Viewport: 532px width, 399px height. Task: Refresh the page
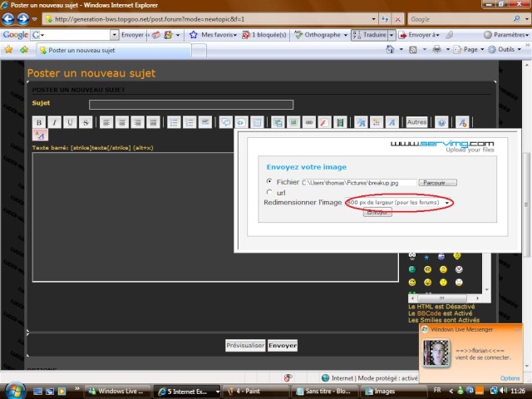click(x=384, y=19)
